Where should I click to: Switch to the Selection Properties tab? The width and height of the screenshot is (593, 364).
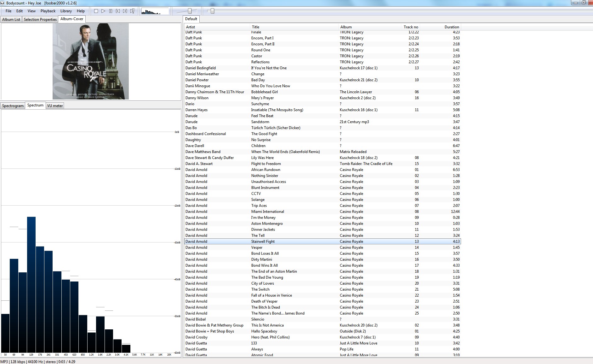[40, 20]
